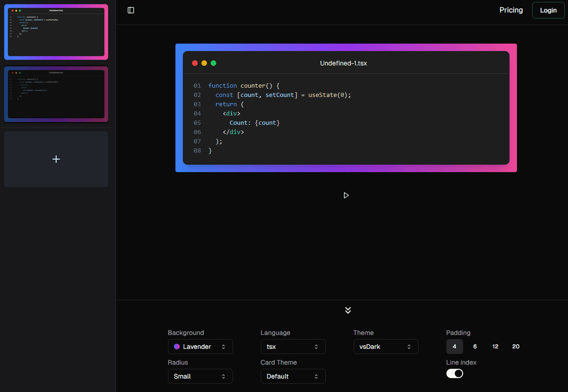This screenshot has height=392, width=568.
Task: Open the Card Theme dropdown
Action: tap(293, 376)
